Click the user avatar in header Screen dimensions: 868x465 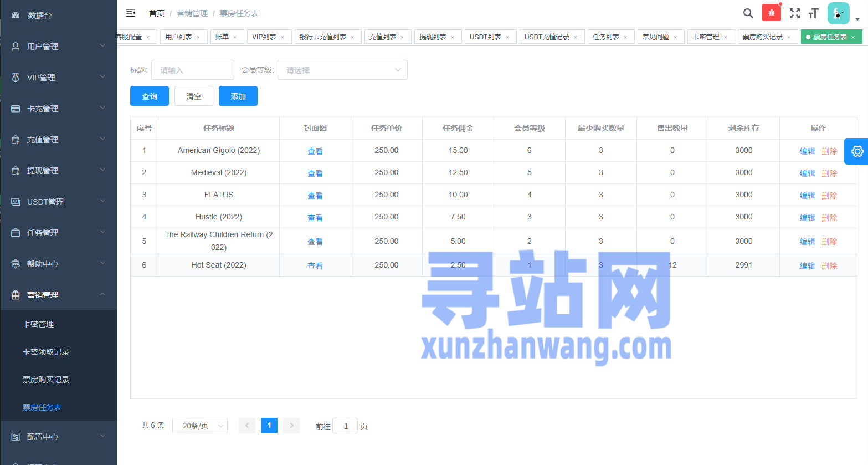point(838,13)
